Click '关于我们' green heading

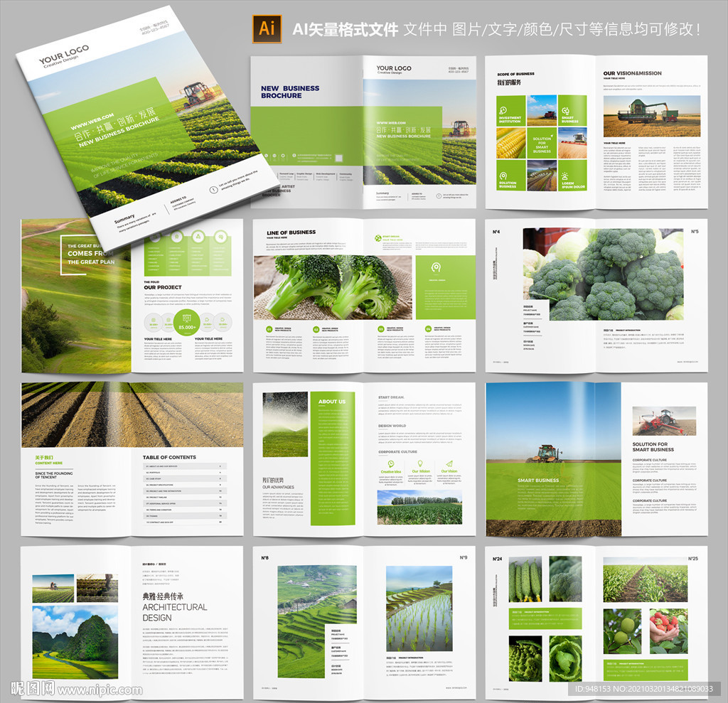click(44, 457)
